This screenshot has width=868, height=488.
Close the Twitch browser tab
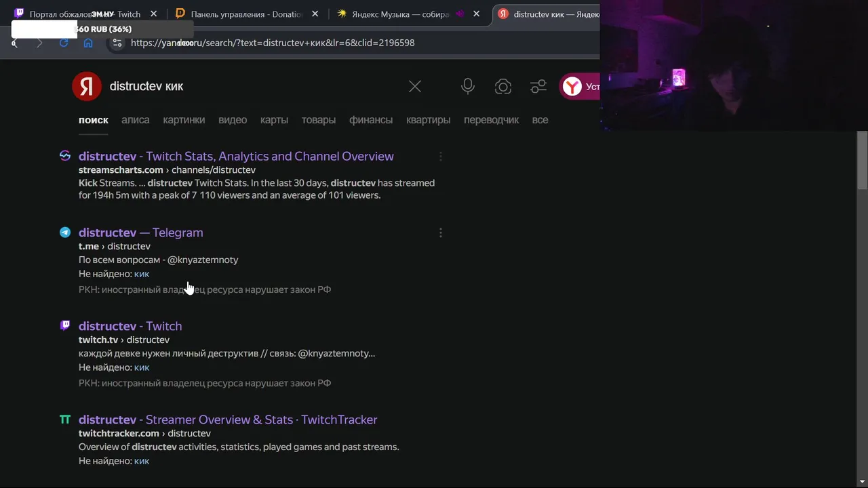pyautogui.click(x=154, y=14)
